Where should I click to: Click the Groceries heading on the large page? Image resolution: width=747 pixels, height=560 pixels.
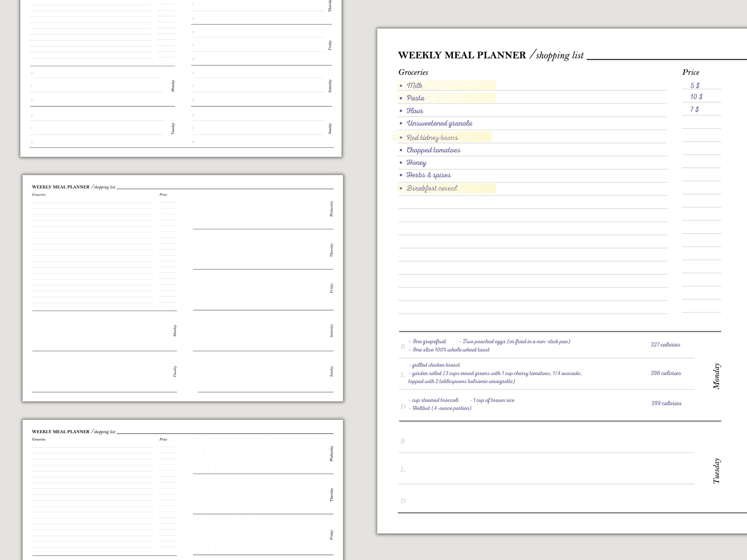(413, 72)
